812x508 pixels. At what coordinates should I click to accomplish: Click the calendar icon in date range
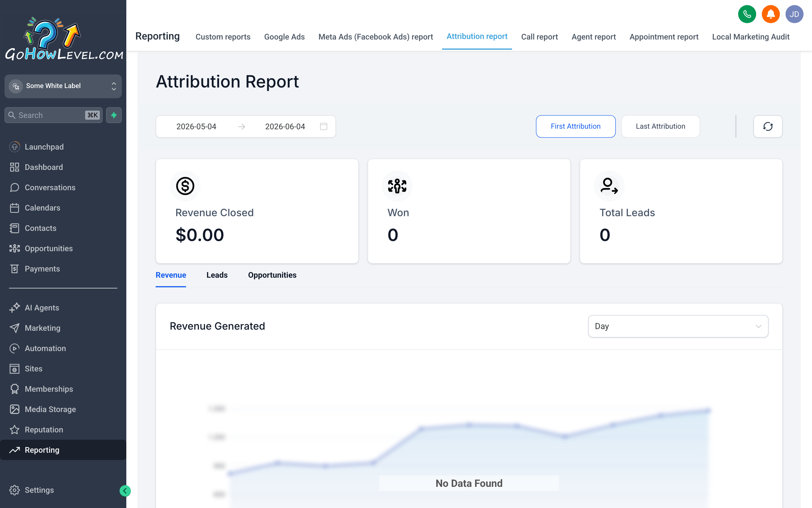click(x=323, y=126)
